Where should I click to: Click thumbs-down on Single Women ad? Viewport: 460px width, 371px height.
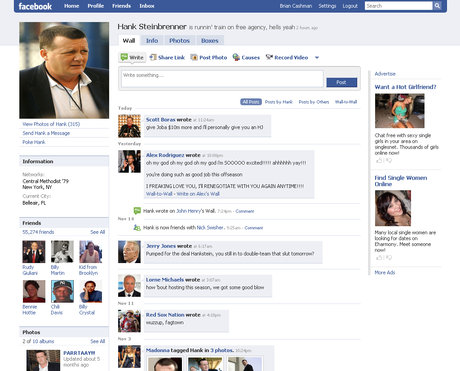click(389, 258)
